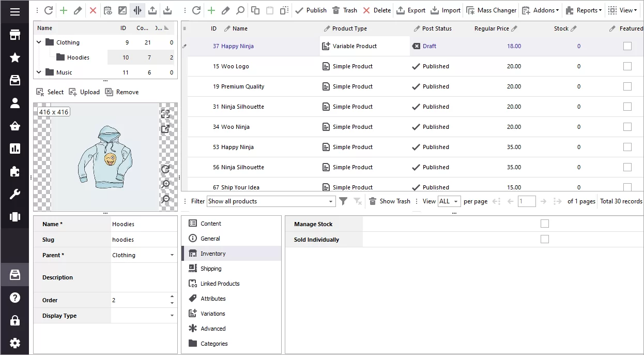Rotate the hoodie image preview
The height and width of the screenshot is (355, 644).
165,169
